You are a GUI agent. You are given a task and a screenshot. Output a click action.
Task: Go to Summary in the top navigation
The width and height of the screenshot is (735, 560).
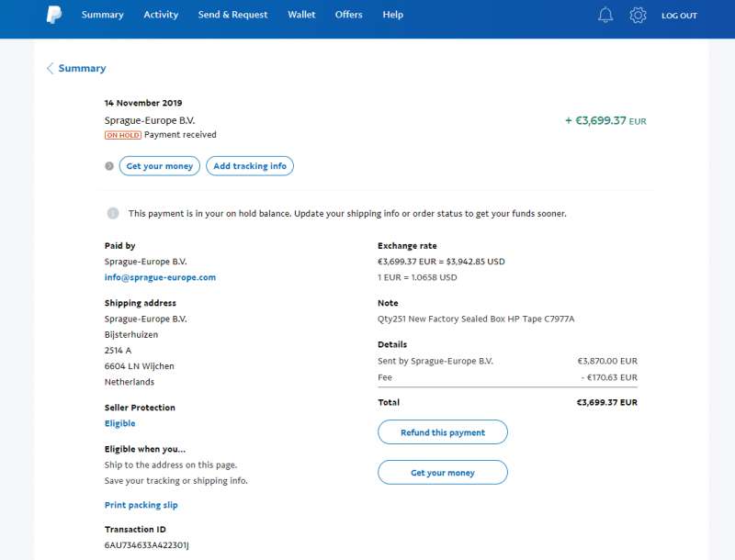pos(102,15)
